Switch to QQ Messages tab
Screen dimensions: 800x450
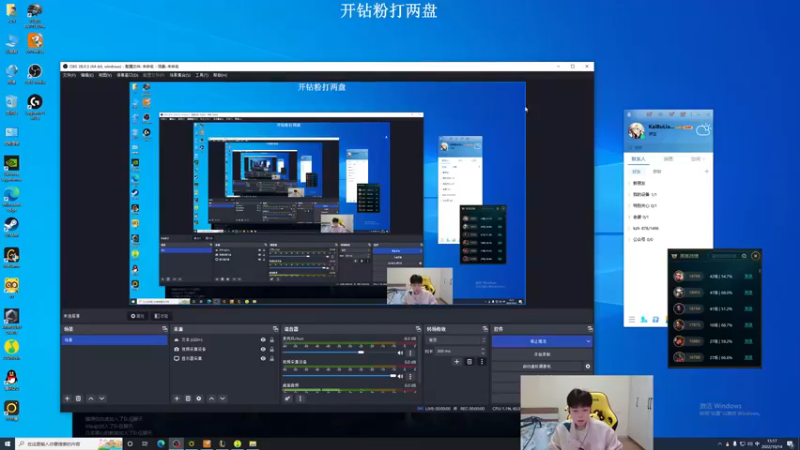668,159
